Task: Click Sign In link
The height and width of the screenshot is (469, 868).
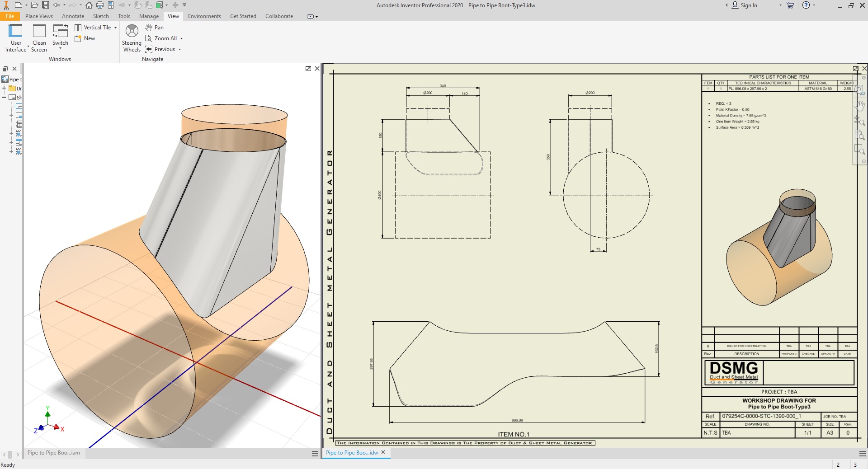Action: (749, 5)
